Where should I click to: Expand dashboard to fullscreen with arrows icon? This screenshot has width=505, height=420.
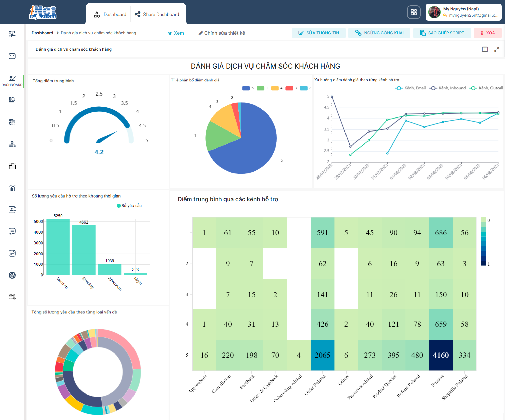[497, 49]
